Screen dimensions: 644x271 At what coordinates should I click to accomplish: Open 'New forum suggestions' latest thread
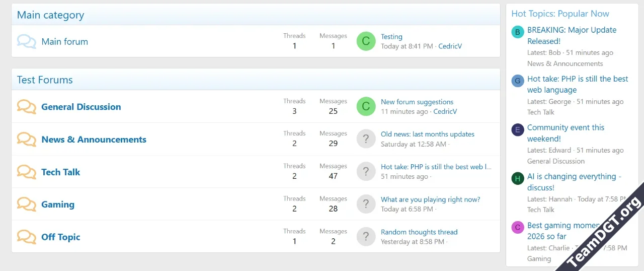point(417,102)
